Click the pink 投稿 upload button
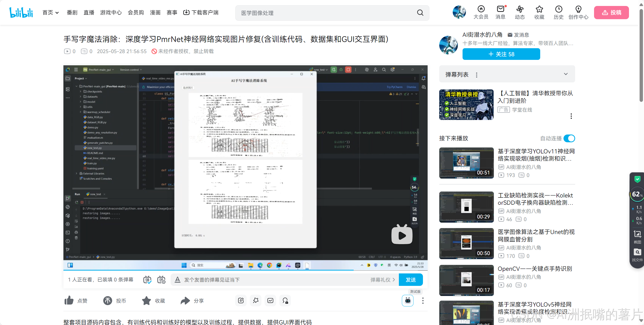 611,12
